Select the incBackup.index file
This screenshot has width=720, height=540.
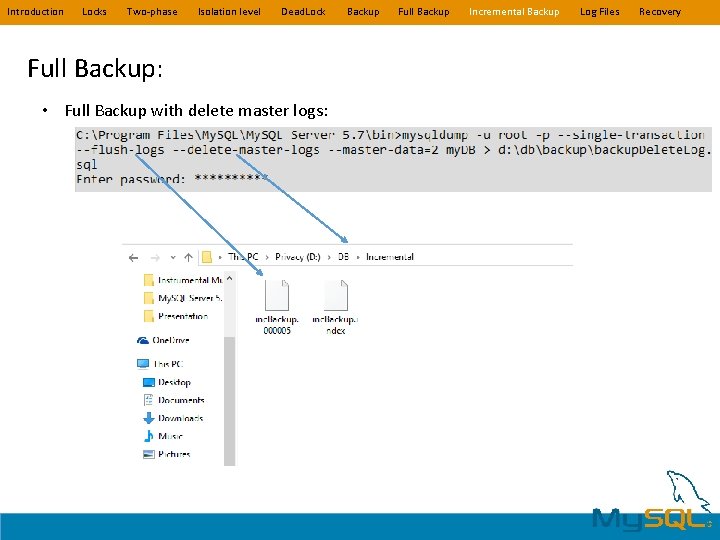(336, 307)
